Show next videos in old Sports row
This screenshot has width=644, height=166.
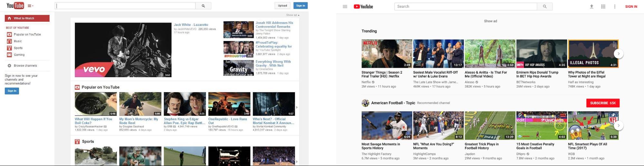pos(297,161)
